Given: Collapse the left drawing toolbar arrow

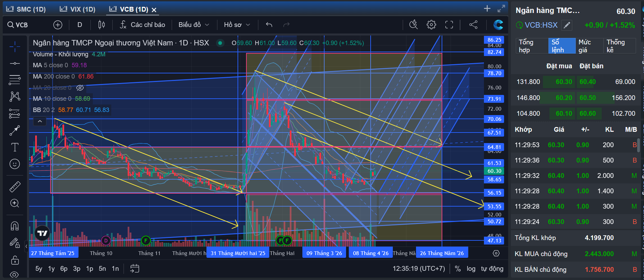Looking at the screenshot, I should coord(26,246).
